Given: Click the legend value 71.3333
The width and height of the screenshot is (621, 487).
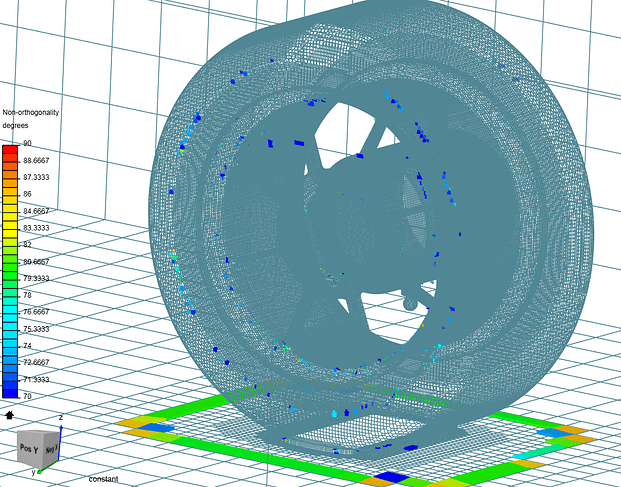Looking at the screenshot, I should tap(36, 379).
